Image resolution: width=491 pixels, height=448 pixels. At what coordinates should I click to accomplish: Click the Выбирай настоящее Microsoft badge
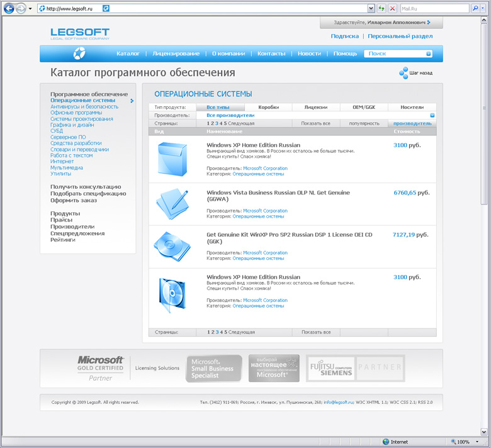(x=274, y=368)
